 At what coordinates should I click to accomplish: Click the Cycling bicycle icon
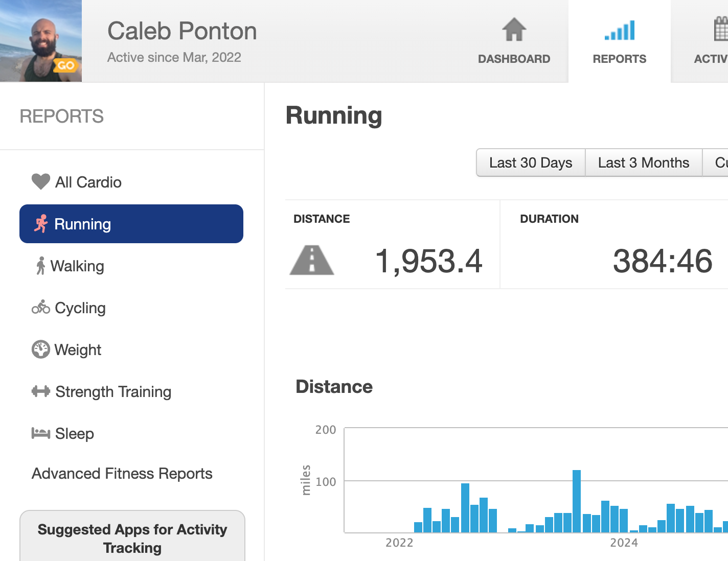[x=41, y=307]
